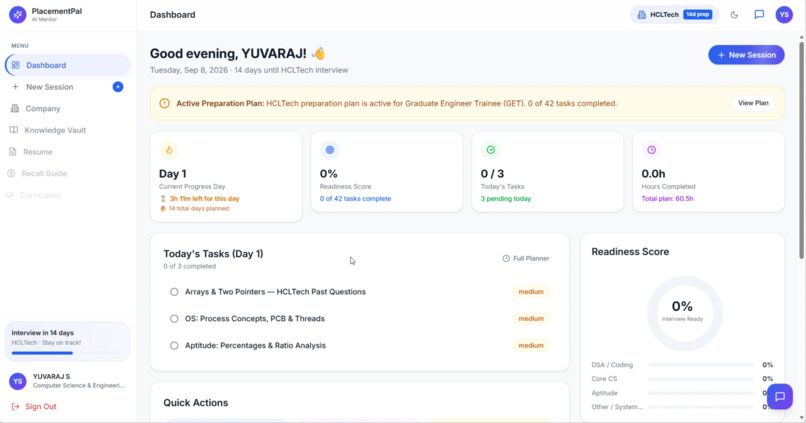Click the Quick Actions heading
Viewport: 806px width, 423px height.
(x=196, y=403)
